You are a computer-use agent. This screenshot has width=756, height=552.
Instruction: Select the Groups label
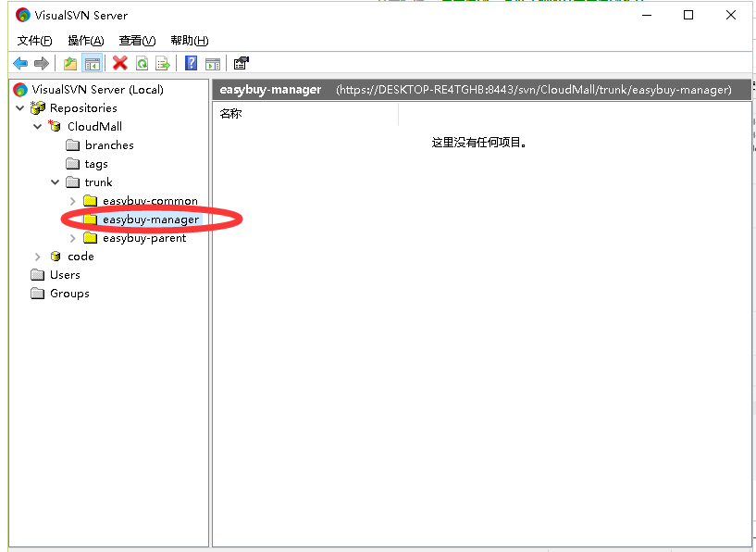coord(69,294)
